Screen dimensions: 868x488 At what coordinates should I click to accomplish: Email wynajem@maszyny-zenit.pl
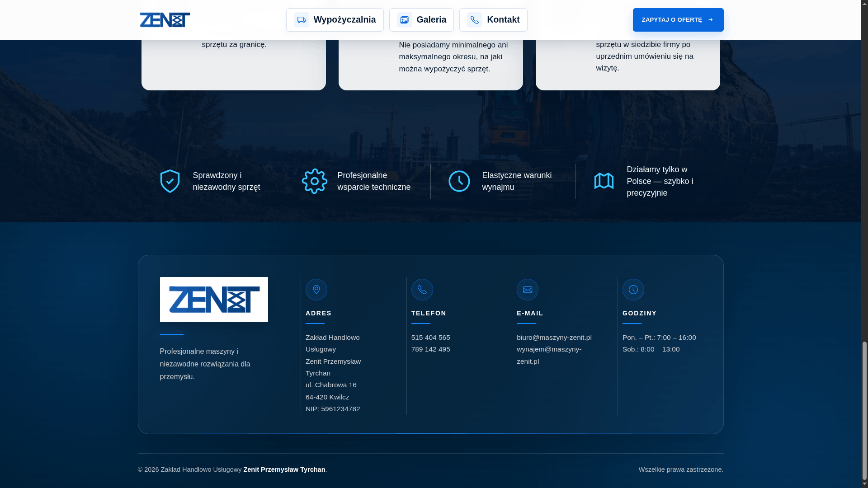549,355
